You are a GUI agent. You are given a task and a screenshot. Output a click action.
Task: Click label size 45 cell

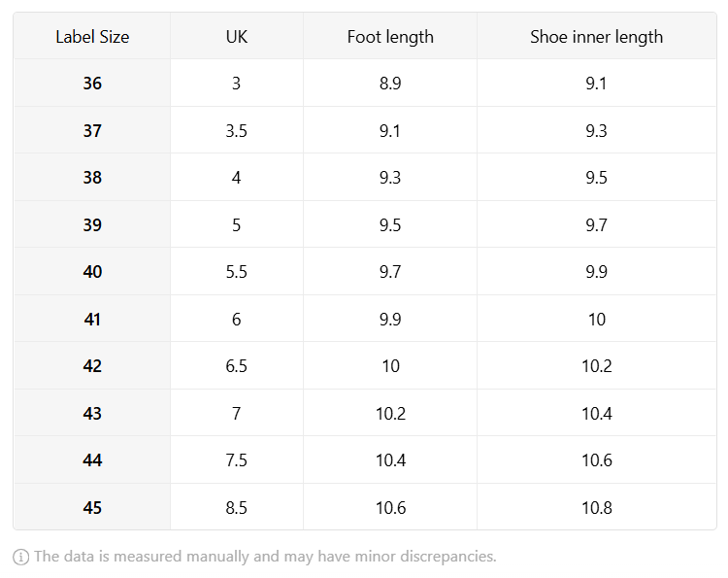pos(92,507)
